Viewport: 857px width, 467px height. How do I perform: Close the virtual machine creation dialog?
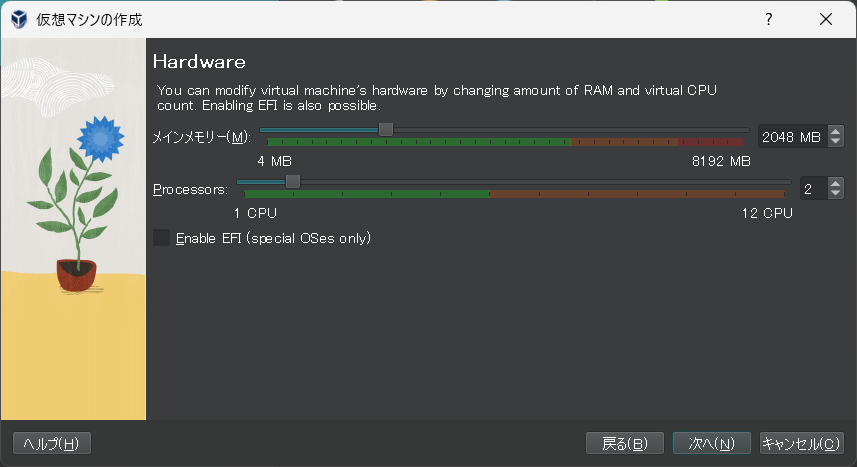pyautogui.click(x=826, y=19)
